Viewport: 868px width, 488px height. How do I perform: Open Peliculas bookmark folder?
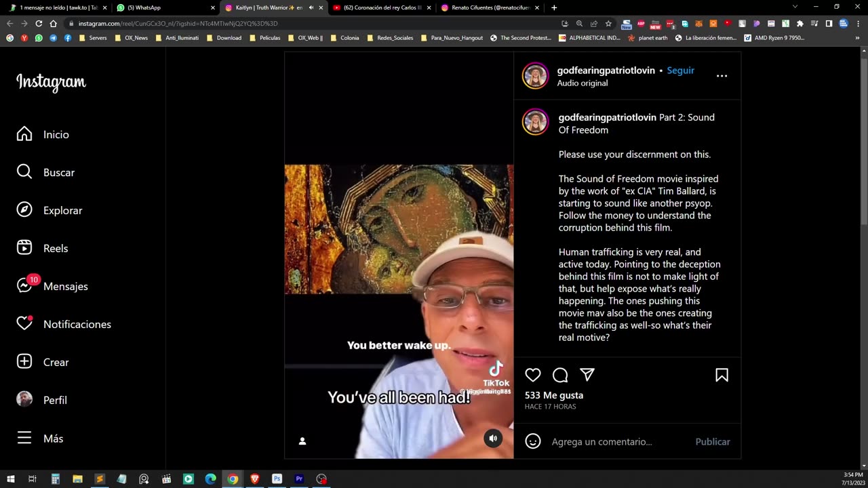pyautogui.click(x=264, y=38)
